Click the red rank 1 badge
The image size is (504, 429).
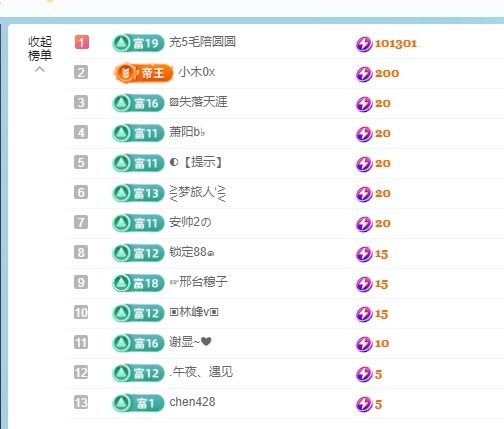click(82, 42)
